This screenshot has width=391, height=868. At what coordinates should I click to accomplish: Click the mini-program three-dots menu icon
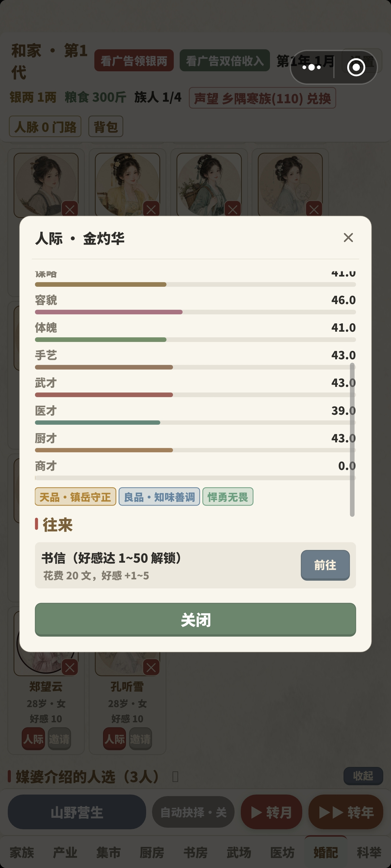click(x=311, y=67)
